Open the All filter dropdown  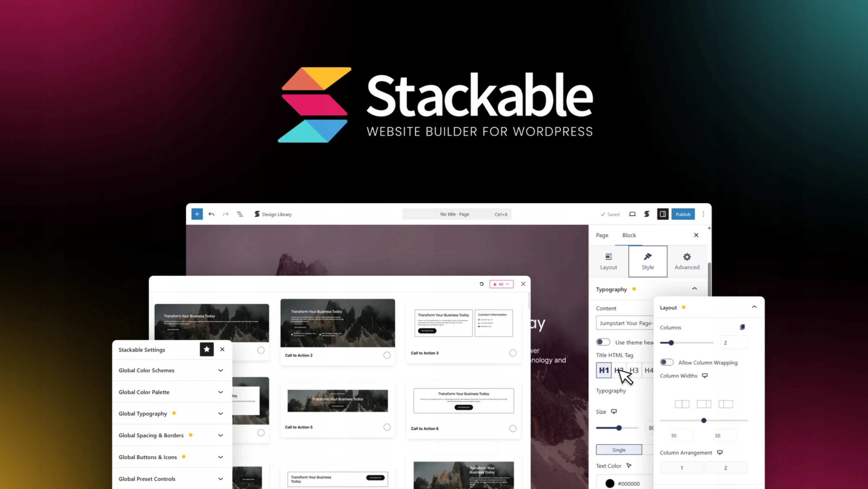(x=501, y=284)
